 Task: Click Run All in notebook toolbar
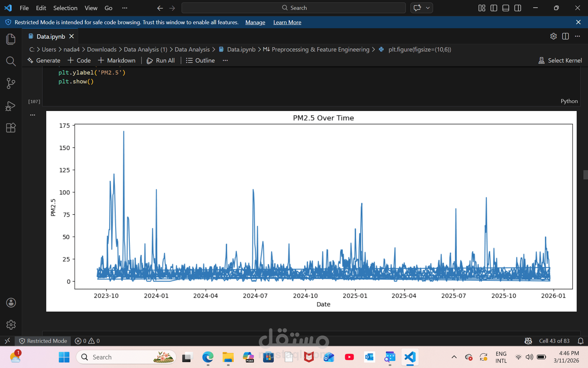pos(161,60)
